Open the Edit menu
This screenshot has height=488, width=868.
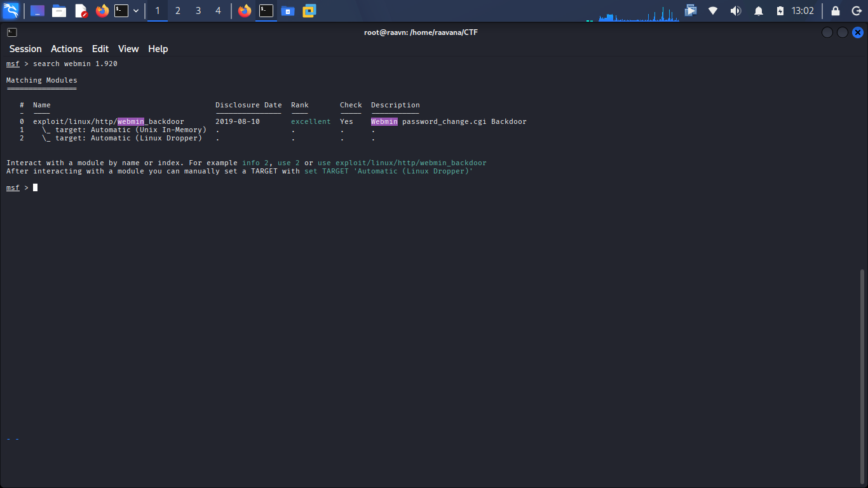click(x=100, y=49)
